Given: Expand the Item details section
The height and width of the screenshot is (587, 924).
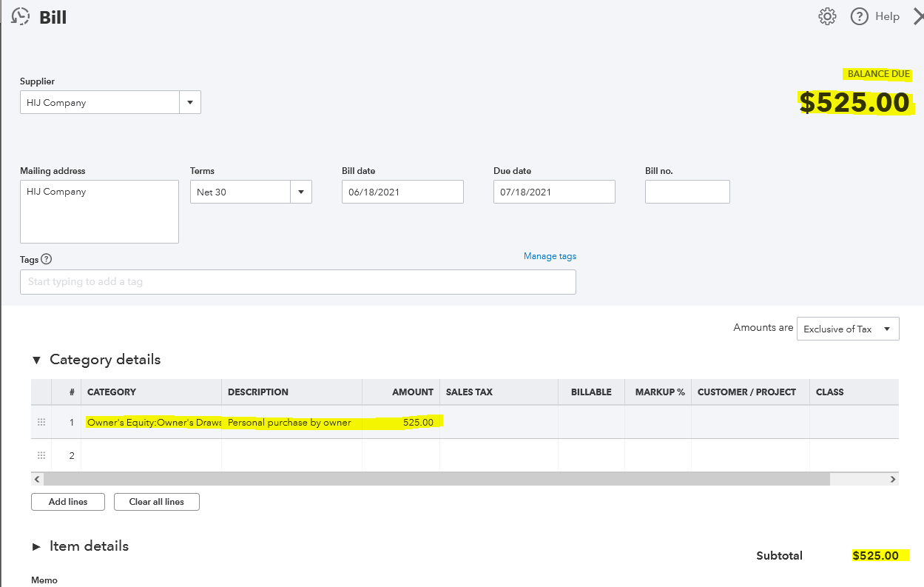Looking at the screenshot, I should click(x=37, y=546).
